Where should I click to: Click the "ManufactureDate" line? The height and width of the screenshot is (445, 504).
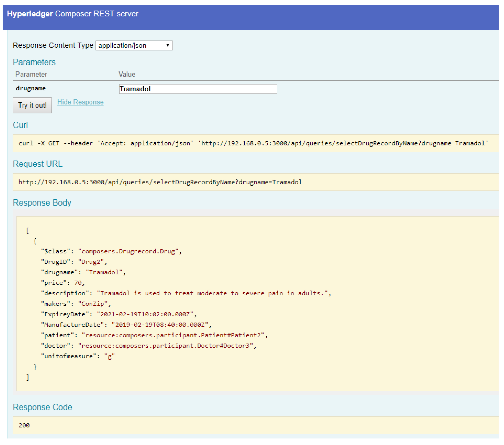click(126, 325)
